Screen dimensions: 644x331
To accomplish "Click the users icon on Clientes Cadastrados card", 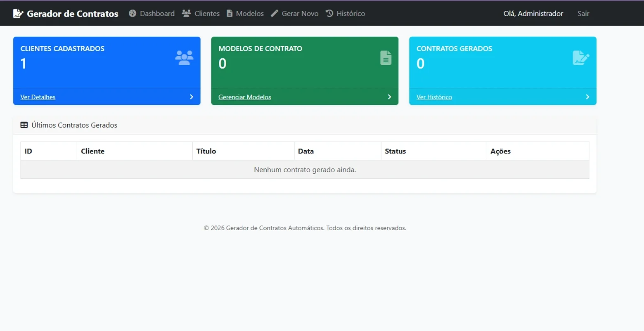I will (x=184, y=58).
